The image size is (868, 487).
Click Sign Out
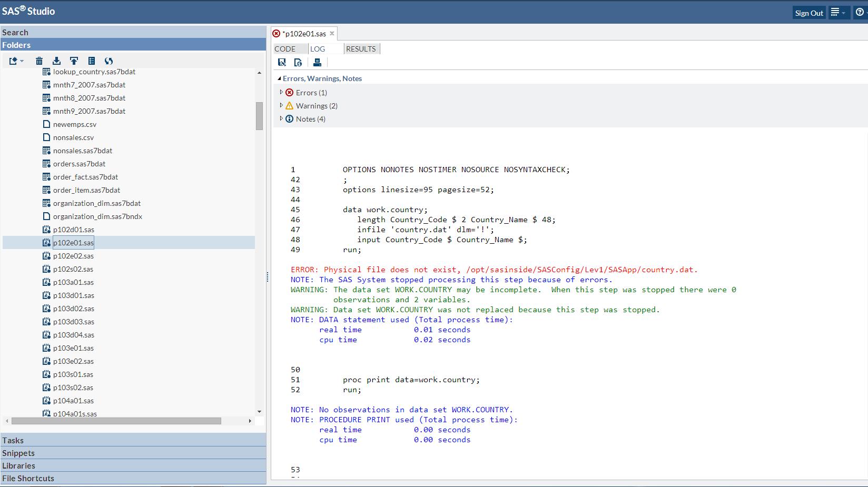[x=808, y=12]
